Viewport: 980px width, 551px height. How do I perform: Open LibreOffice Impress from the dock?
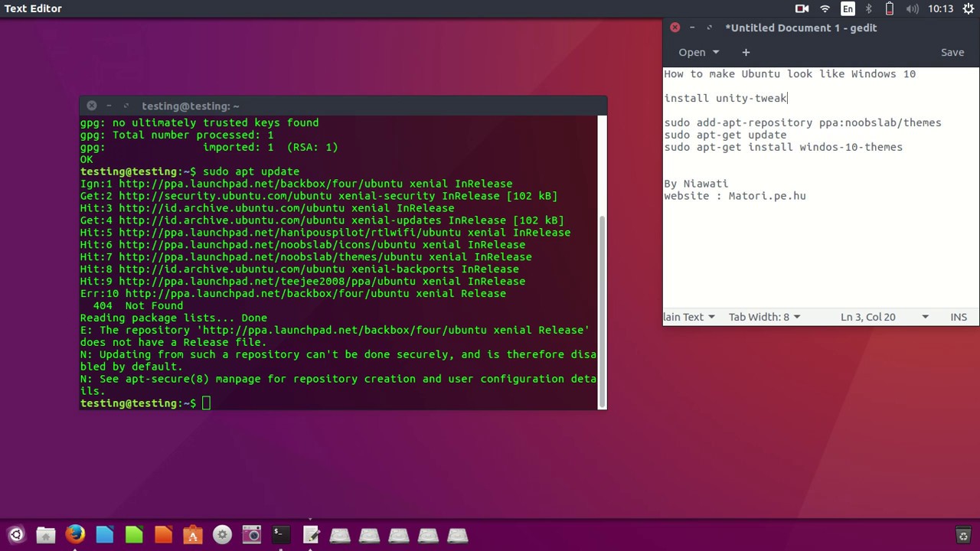coord(163,535)
